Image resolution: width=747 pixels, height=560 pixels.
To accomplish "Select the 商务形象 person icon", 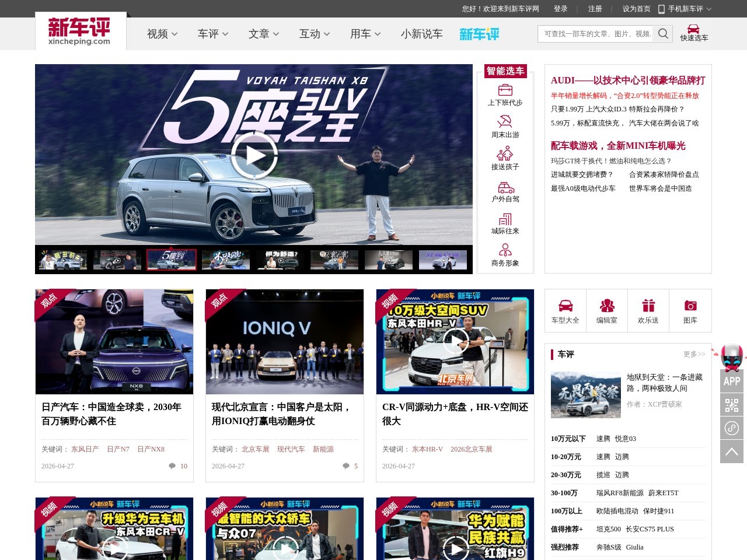I will pos(505,250).
